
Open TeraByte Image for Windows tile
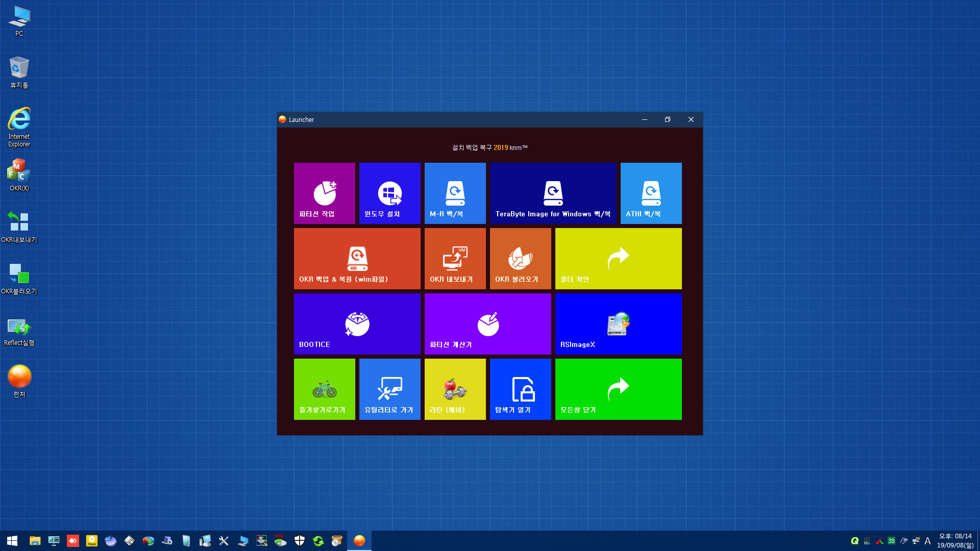(x=553, y=193)
